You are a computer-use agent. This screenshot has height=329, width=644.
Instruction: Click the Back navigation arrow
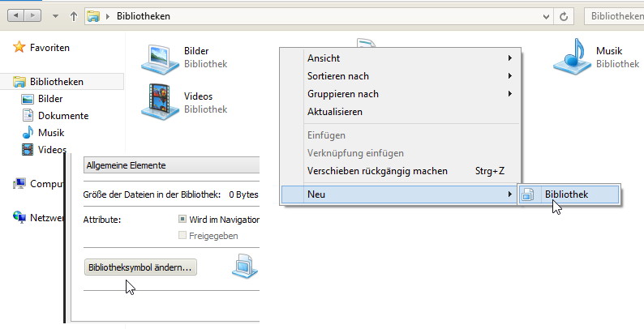[x=15, y=16]
